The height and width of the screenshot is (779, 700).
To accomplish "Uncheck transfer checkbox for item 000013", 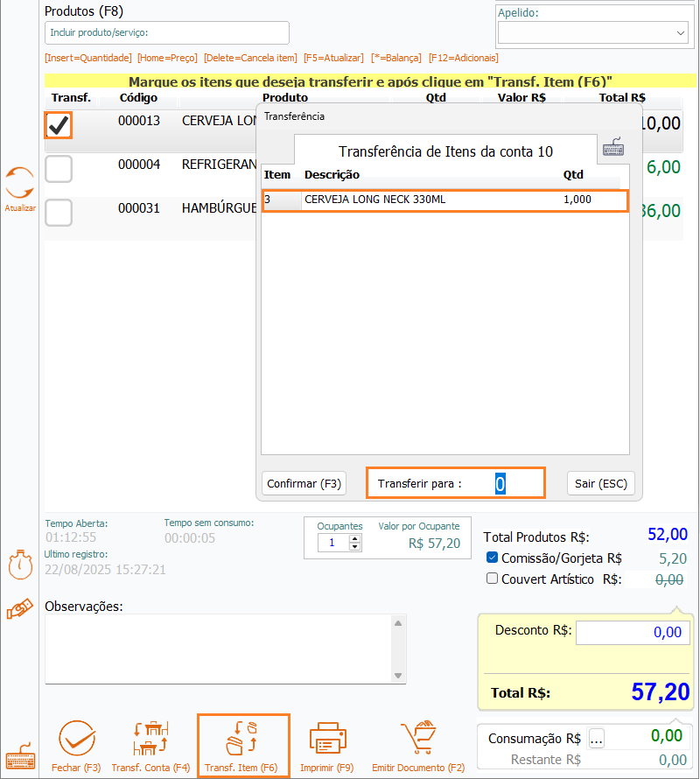I will click(59, 126).
